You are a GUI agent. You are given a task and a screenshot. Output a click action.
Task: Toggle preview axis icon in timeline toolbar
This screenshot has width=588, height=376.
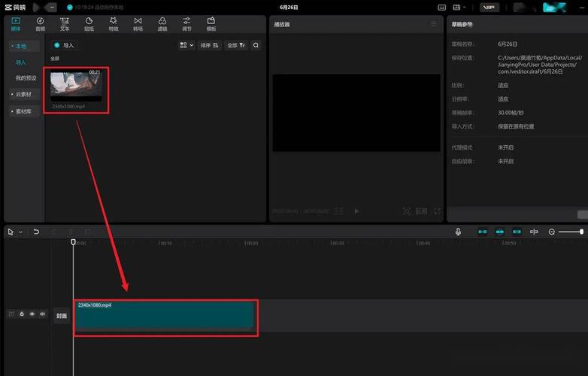[x=534, y=232]
